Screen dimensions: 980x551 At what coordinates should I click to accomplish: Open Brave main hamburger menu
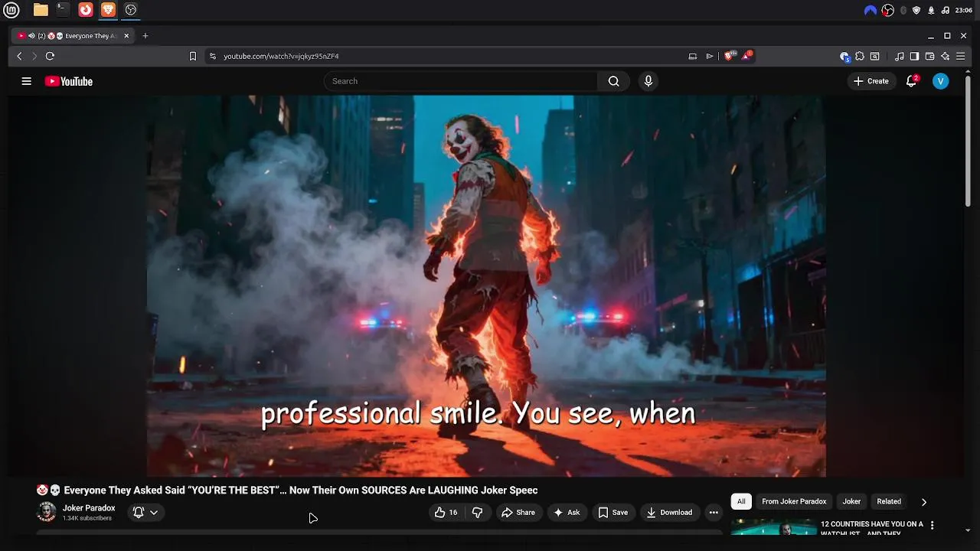960,56
